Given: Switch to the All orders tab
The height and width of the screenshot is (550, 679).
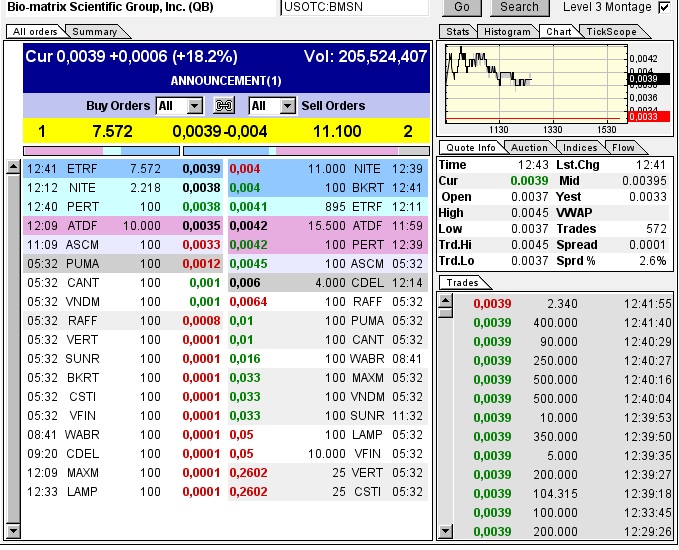Looking at the screenshot, I should click(x=35, y=32).
